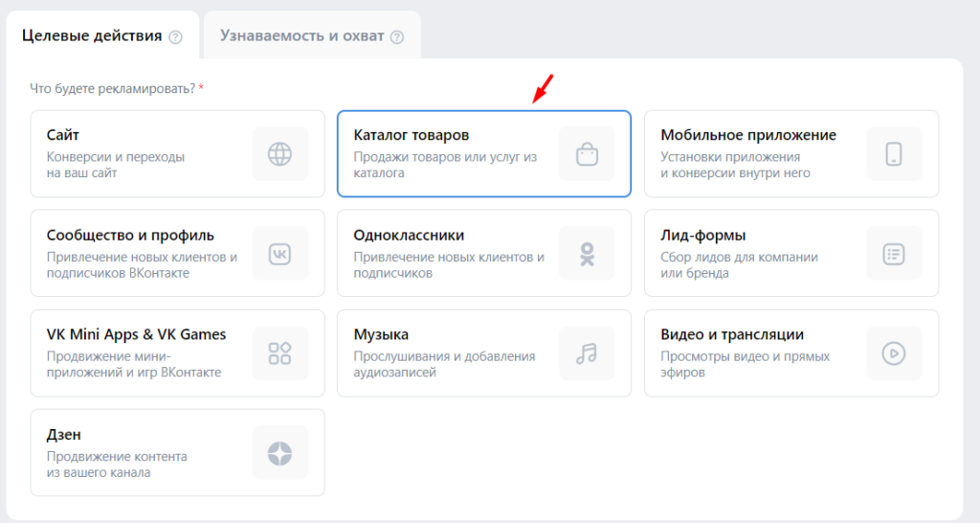The image size is (980, 523).
Task: Switch to the Узнаваемость и охват tab
Action: [312, 35]
